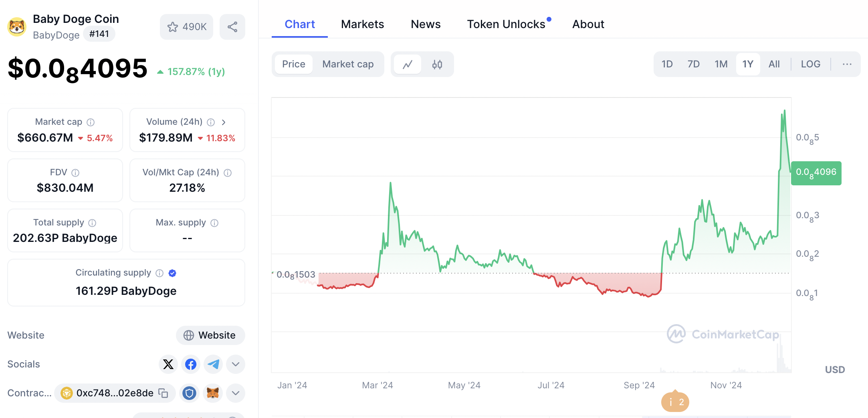Screen dimensions: 868x418
Task: Open the more chart options ellipsis
Action: pyautogui.click(x=847, y=64)
